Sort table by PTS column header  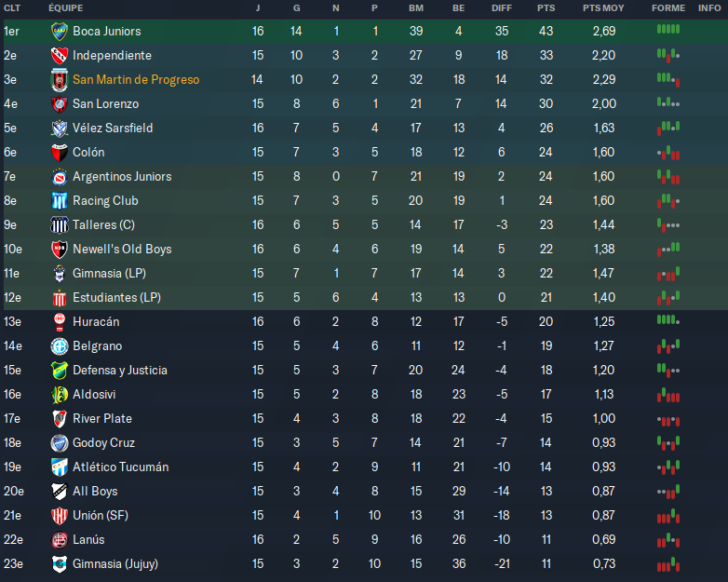coord(546,7)
